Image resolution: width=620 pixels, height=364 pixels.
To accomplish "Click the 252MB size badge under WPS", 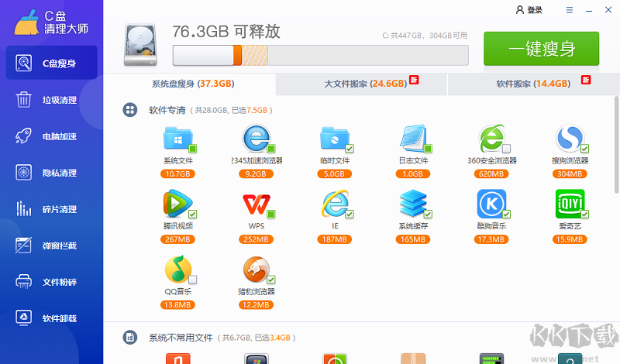I will [256, 239].
